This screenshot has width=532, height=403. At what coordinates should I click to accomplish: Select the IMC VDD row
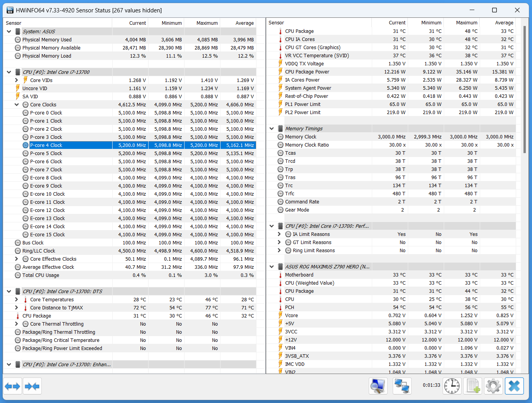click(x=391, y=364)
